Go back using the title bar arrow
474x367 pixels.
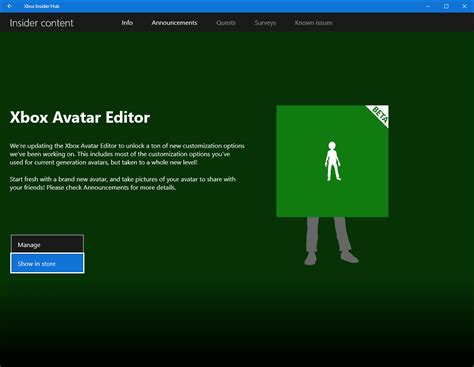9,6
